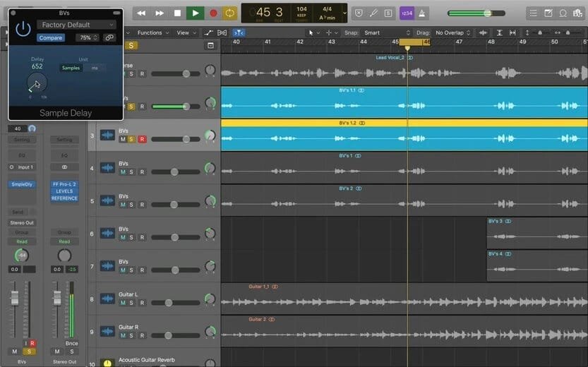Stop playback with the stop button
588x367 pixels.
[x=177, y=13]
